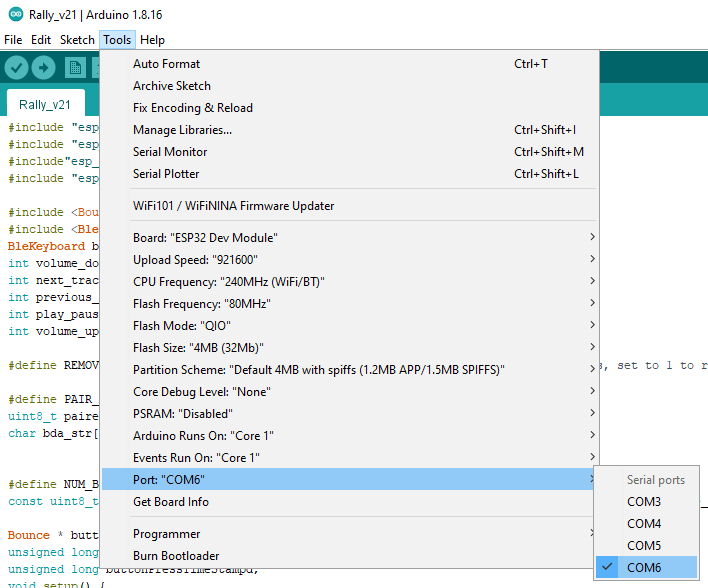
Task: Click the "char bda_str[" code line
Action: click(x=53, y=433)
